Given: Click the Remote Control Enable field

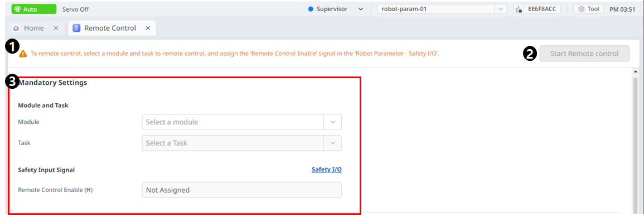Looking at the screenshot, I should point(241,190).
